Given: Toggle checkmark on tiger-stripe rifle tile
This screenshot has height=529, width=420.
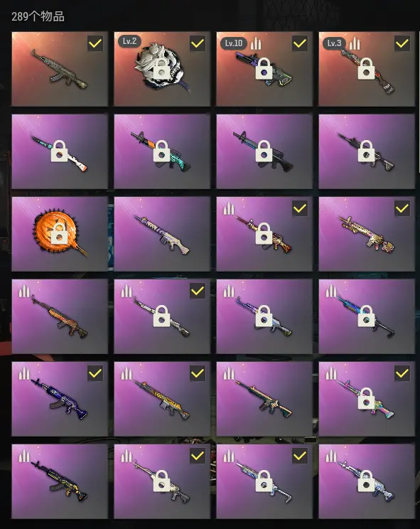Looking at the screenshot, I should [198, 373].
